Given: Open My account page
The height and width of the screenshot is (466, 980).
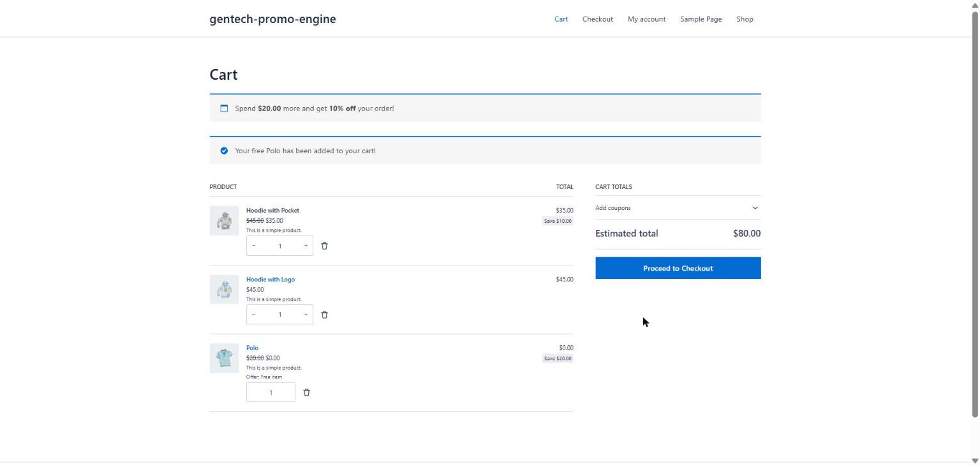Looking at the screenshot, I should [x=646, y=19].
